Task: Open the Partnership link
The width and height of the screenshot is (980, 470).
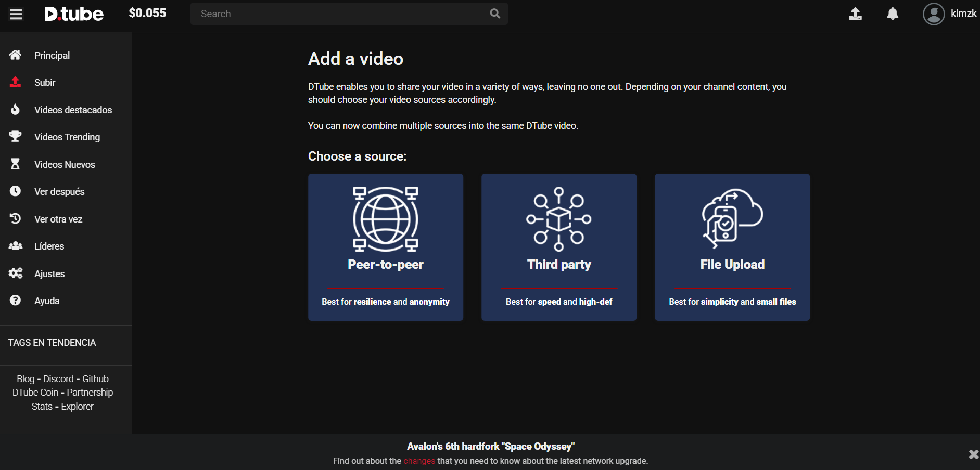Action: tap(90, 393)
